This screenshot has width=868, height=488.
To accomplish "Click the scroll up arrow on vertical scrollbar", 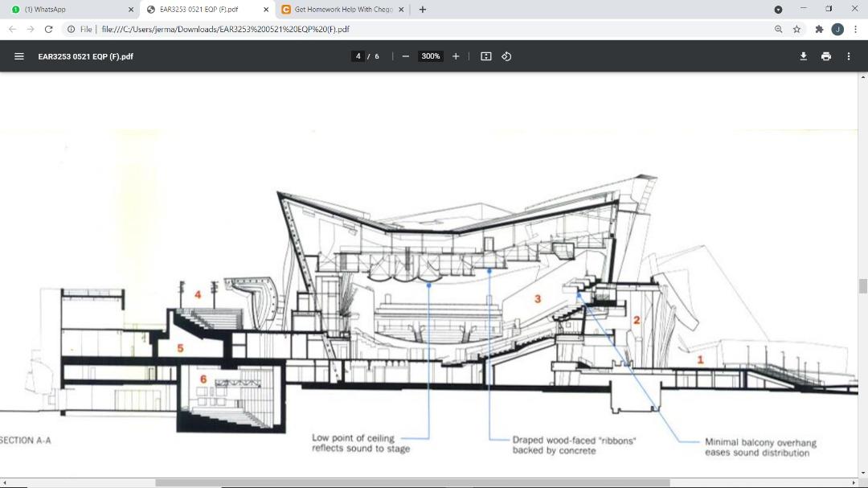I will [x=862, y=77].
